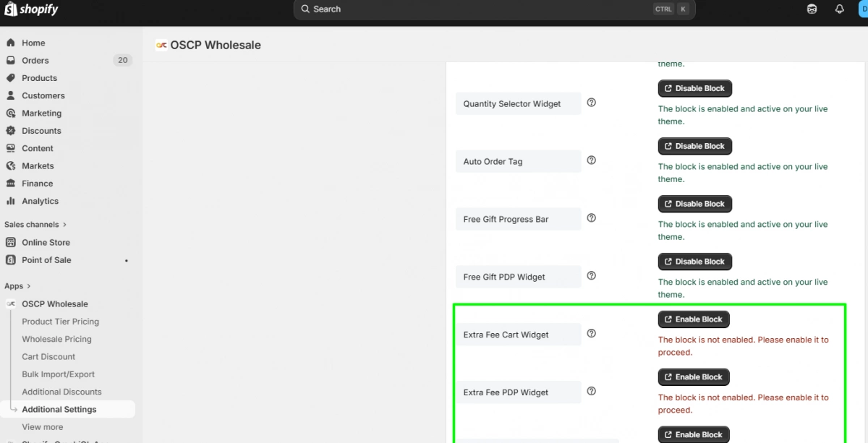
Task: Click the Markets globe icon
Action: coord(11,166)
